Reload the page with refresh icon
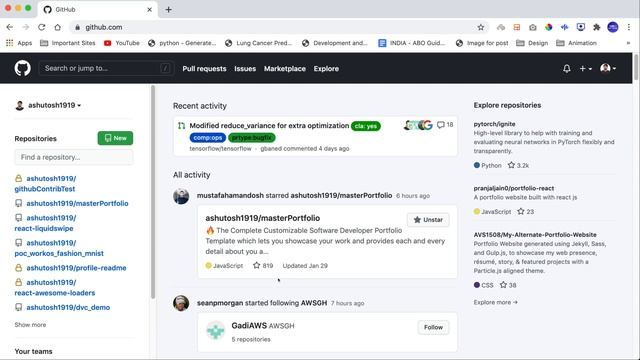Viewport: 640px width, 360px height. point(41,27)
